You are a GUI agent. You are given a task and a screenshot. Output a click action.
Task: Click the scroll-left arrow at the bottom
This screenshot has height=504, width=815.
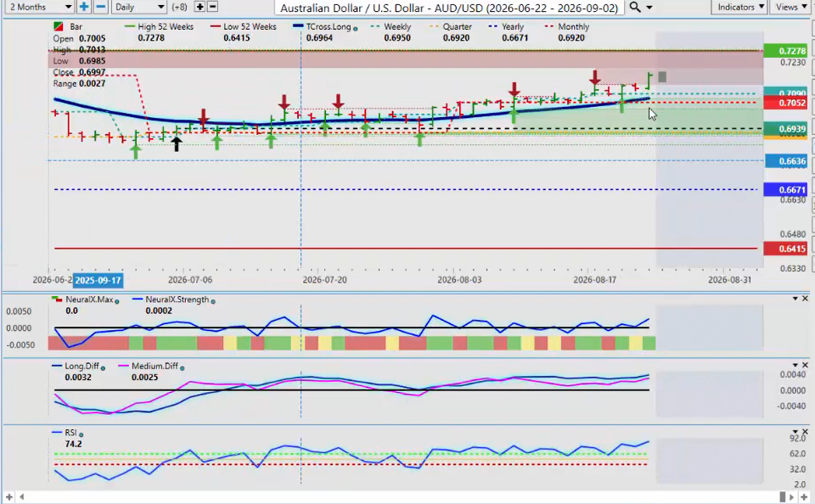click(21, 497)
